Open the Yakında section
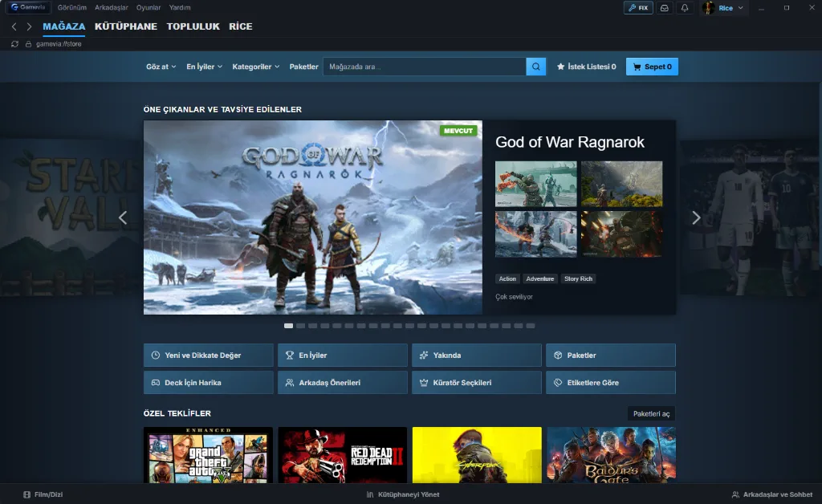This screenshot has width=822, height=504. coord(477,356)
